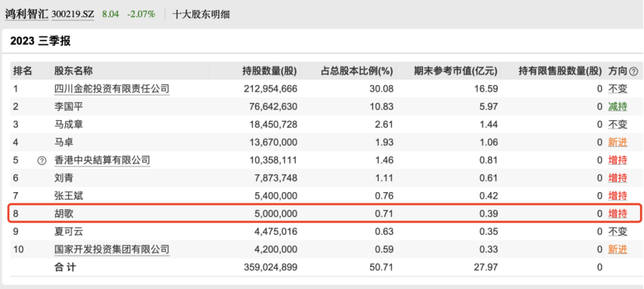Screen dimensions: 644x289
Task: Open 香港中央結算有限公司 shareholder link
Action: [x=102, y=160]
